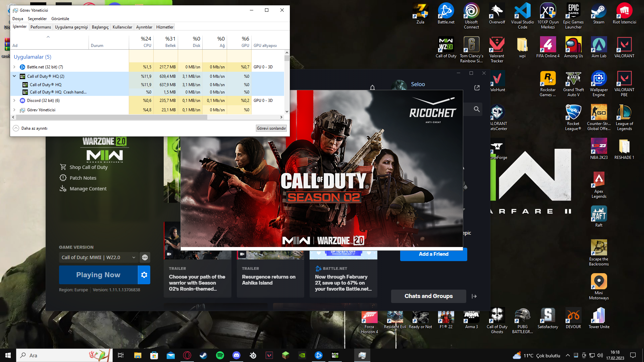Collapse the Call of Duty HQ process group
The image size is (644, 362).
[14, 76]
